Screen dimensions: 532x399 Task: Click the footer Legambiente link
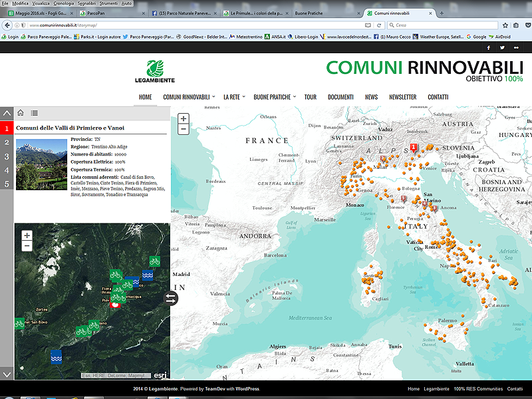(x=436, y=389)
